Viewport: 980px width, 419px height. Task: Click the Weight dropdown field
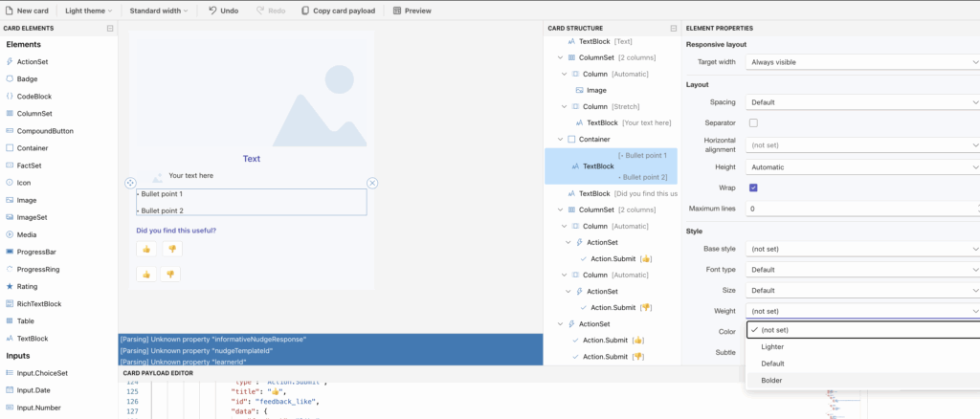coord(862,311)
